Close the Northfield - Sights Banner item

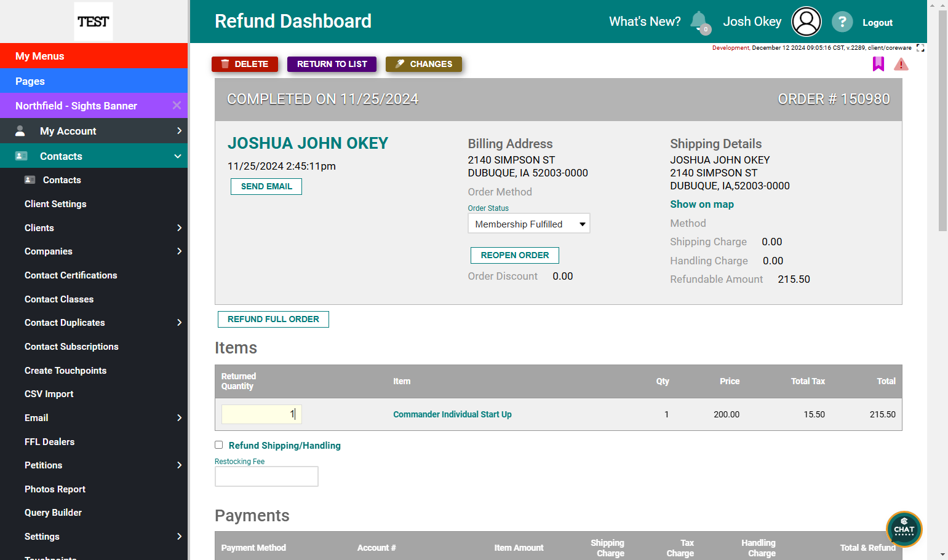pos(177,105)
